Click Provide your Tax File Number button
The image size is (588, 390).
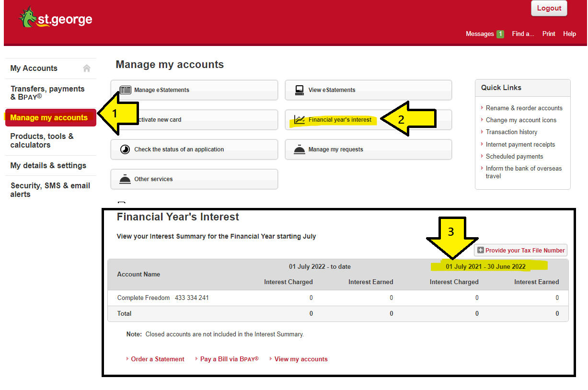tap(521, 250)
